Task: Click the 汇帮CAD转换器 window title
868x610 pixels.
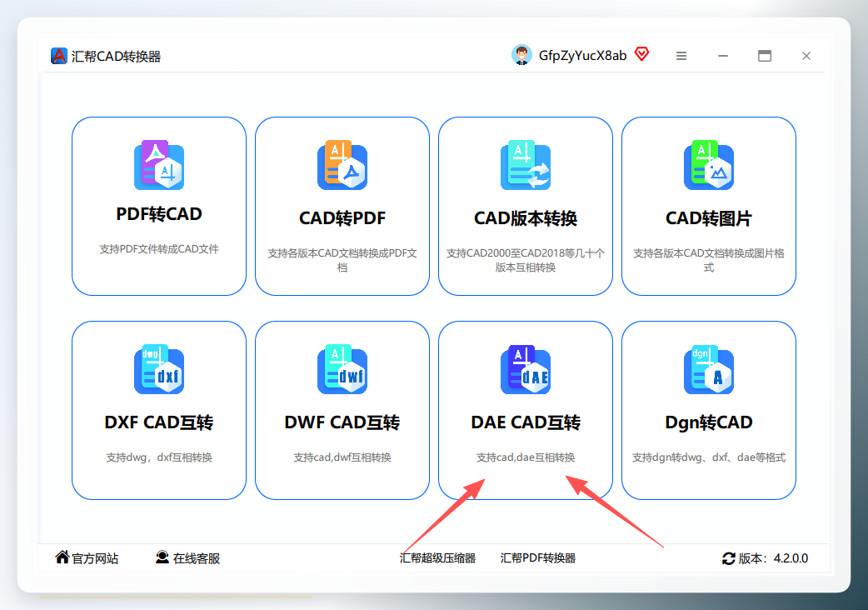Action: (116, 57)
